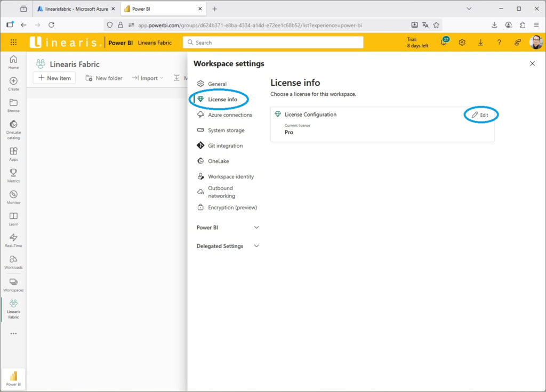Open the notifications bell icon

click(x=444, y=42)
